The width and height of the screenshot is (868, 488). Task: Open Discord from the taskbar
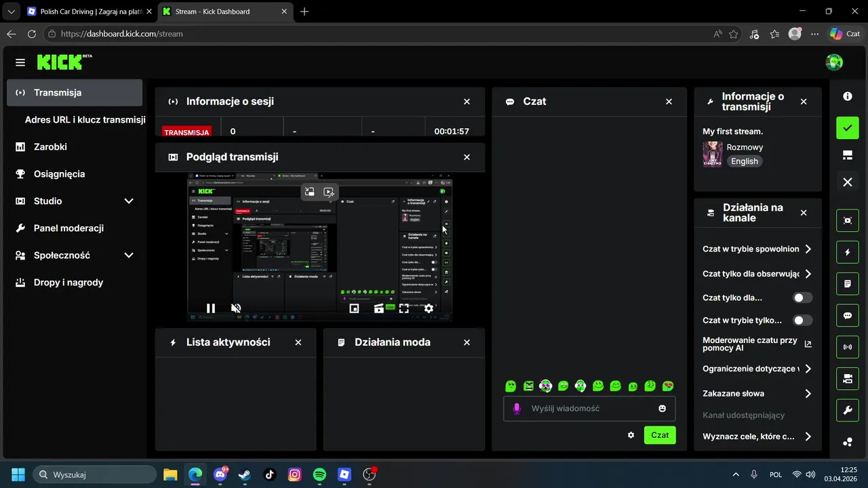(220, 474)
